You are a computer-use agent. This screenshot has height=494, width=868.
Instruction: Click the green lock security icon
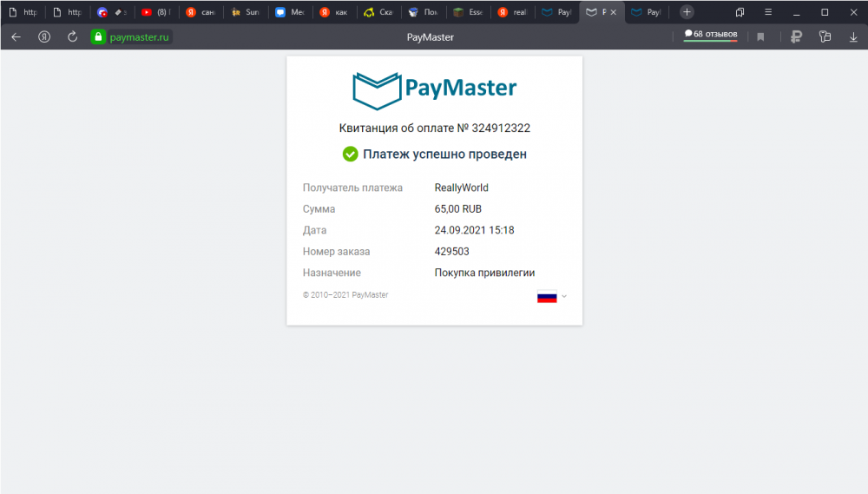point(98,37)
